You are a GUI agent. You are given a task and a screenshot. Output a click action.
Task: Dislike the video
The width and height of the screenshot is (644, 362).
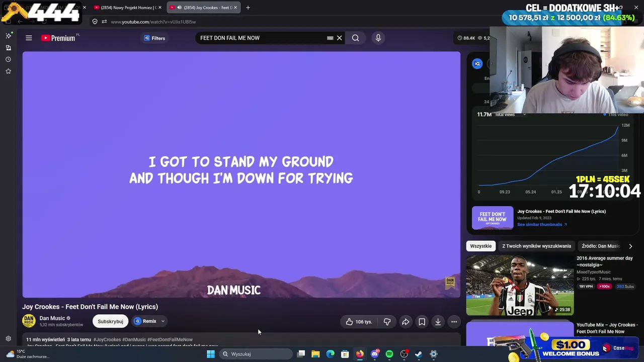point(387,322)
